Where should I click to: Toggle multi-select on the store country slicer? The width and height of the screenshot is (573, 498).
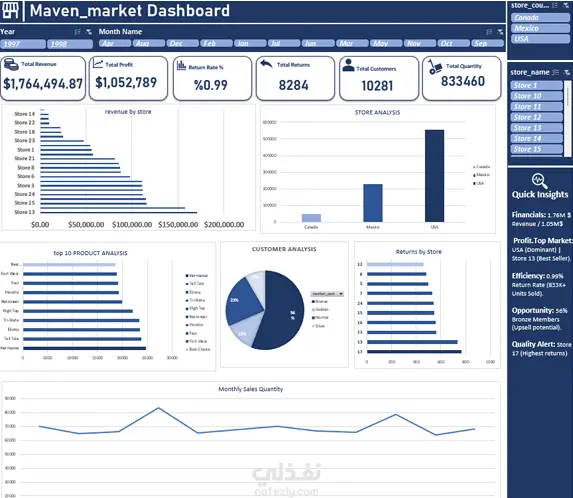pos(555,5)
